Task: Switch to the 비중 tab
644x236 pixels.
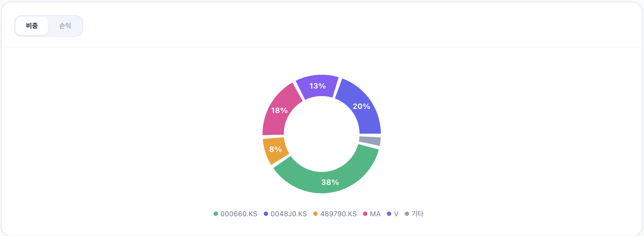Action: (x=32, y=26)
